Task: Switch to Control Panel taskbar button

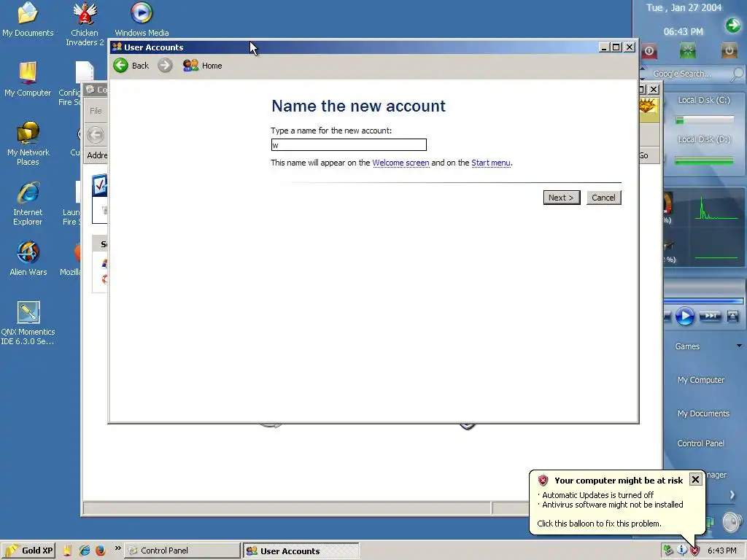Action: click(x=182, y=551)
